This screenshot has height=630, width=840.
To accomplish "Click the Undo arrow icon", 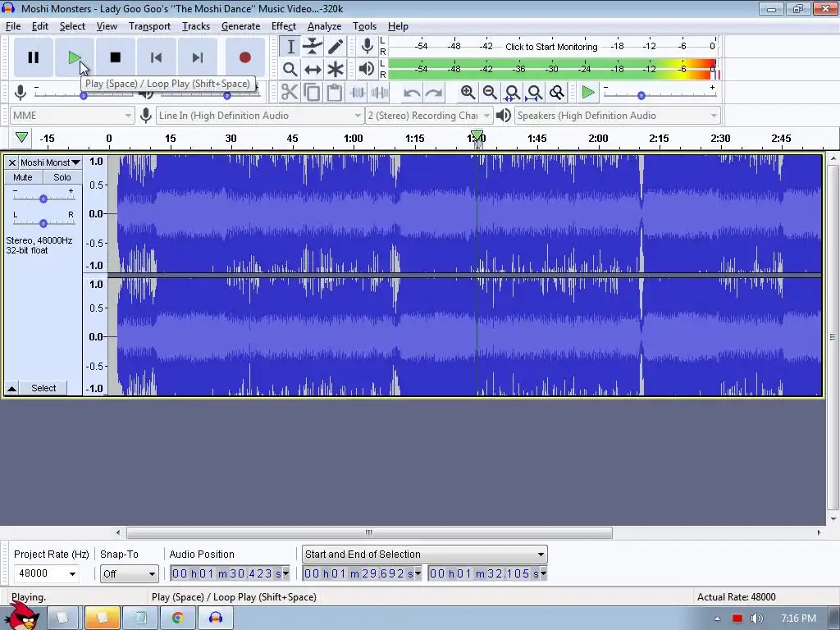I will coord(412,93).
